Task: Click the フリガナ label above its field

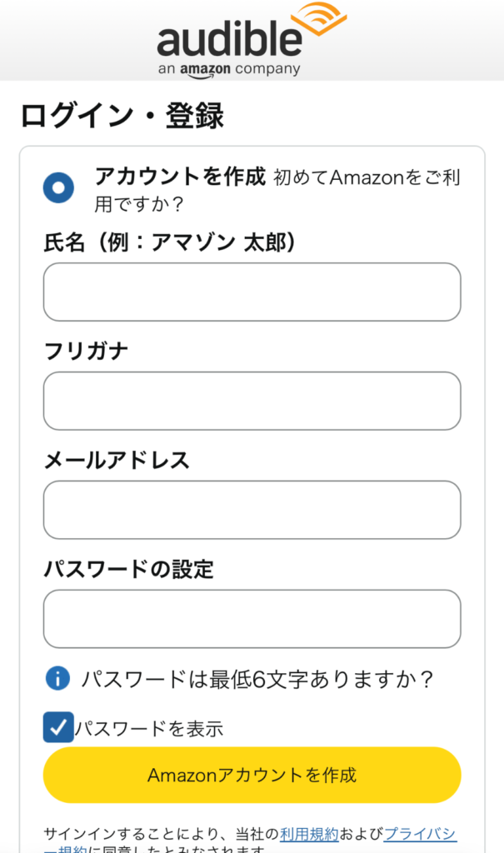Action: pos(85,350)
